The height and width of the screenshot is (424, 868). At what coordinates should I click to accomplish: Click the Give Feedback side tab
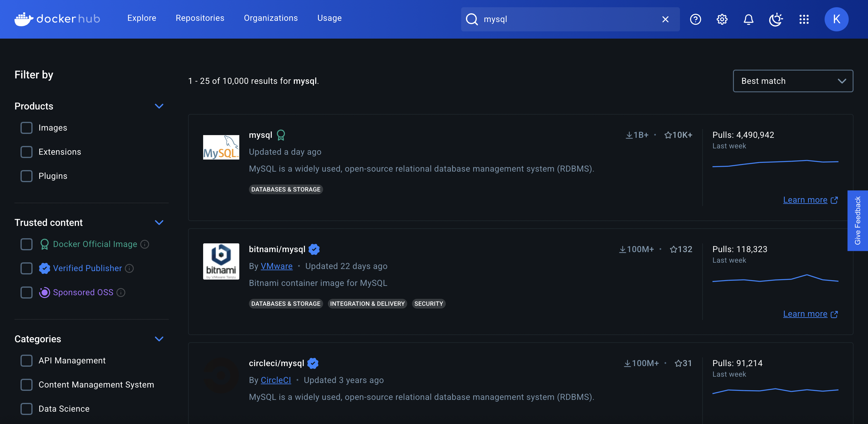pyautogui.click(x=857, y=220)
